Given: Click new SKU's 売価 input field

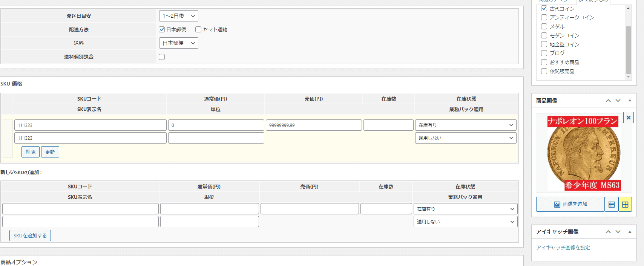Looking at the screenshot, I should point(310,209).
